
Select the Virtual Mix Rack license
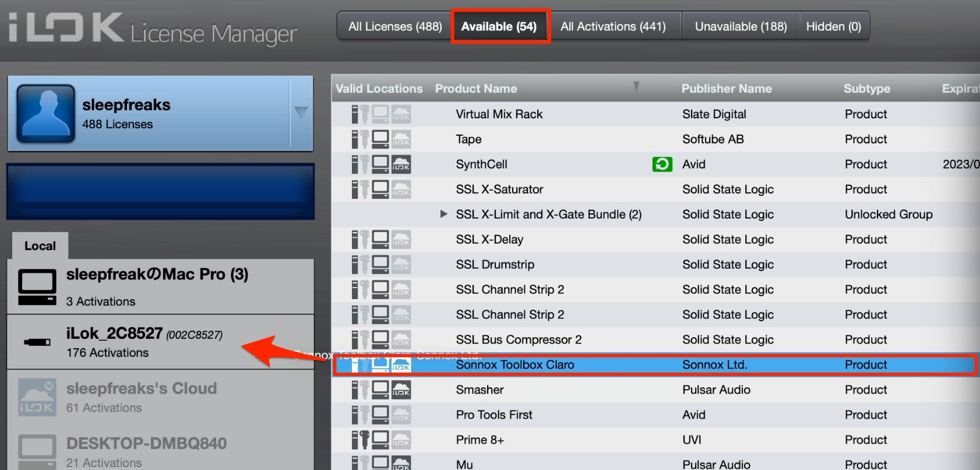[499, 114]
